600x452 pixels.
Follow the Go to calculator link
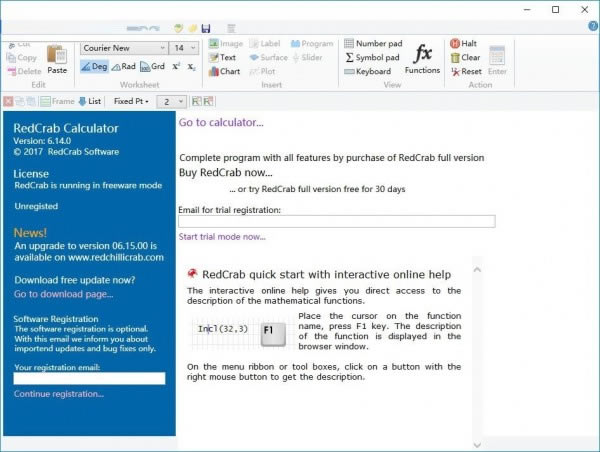(221, 123)
